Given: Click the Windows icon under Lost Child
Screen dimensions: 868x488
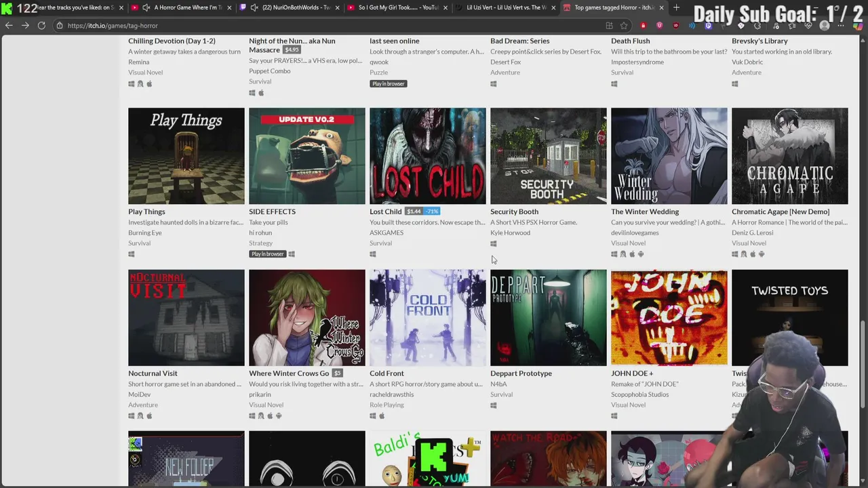Looking at the screenshot, I should tap(373, 254).
